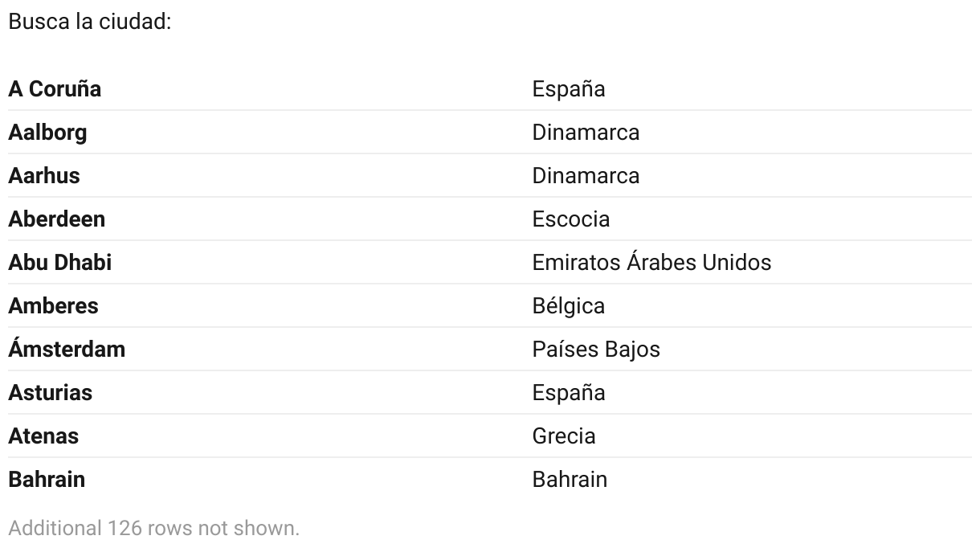980x548 pixels.
Task: Choose the Atenas city entry
Action: 43,436
